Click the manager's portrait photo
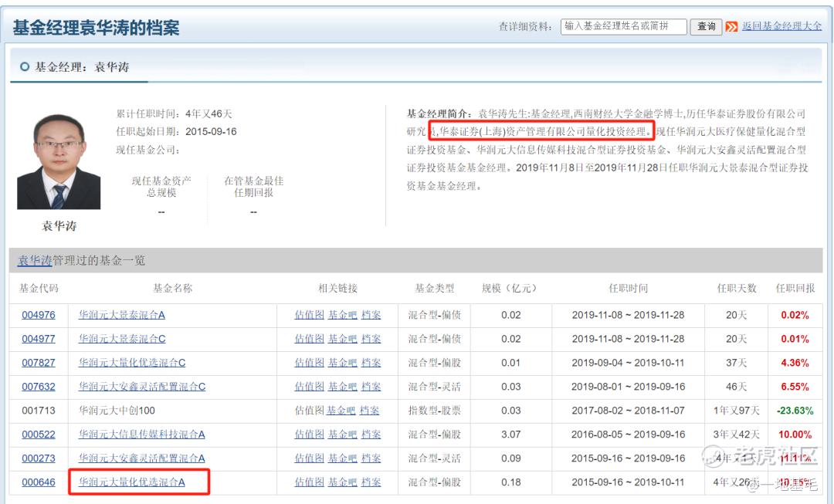 point(59,161)
